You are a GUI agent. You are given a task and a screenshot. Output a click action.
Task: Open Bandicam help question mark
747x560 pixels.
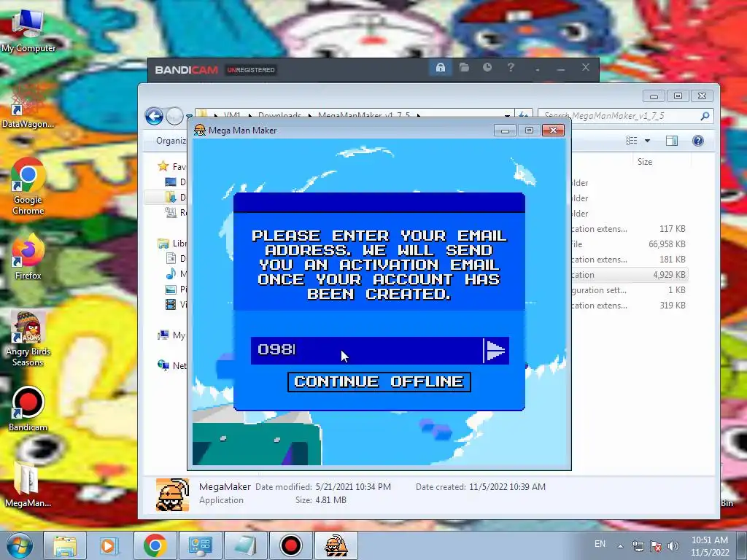coord(511,68)
